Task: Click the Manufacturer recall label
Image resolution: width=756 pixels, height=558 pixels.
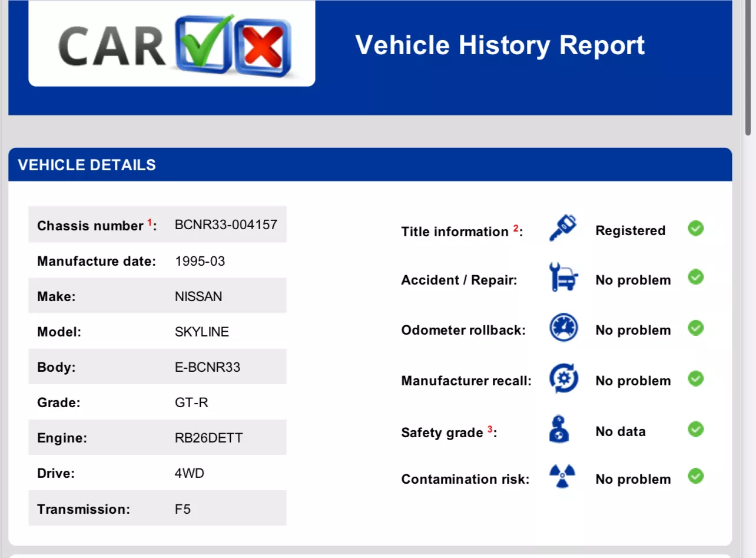Action: pyautogui.click(x=466, y=381)
